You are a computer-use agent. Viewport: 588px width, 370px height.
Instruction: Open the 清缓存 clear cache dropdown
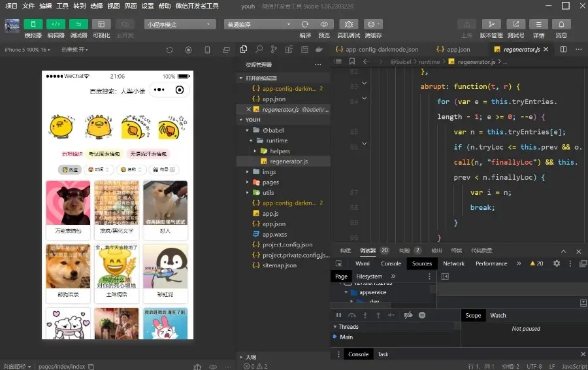click(373, 24)
